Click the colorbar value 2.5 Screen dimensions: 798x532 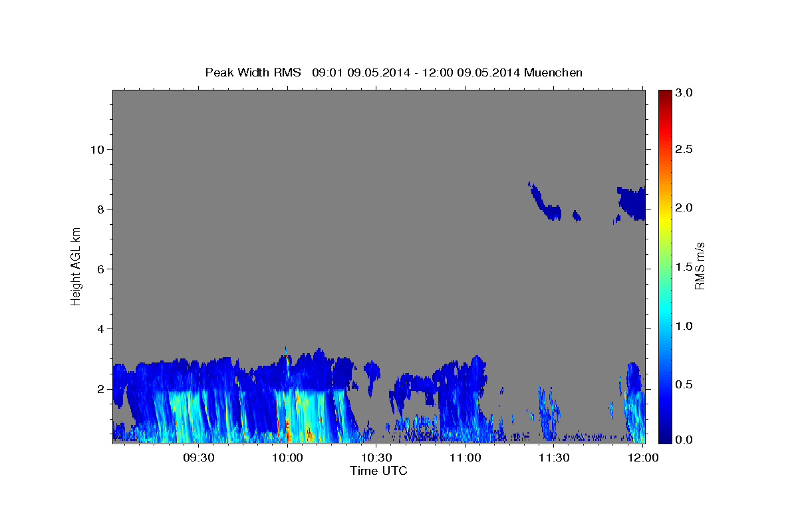(x=684, y=149)
